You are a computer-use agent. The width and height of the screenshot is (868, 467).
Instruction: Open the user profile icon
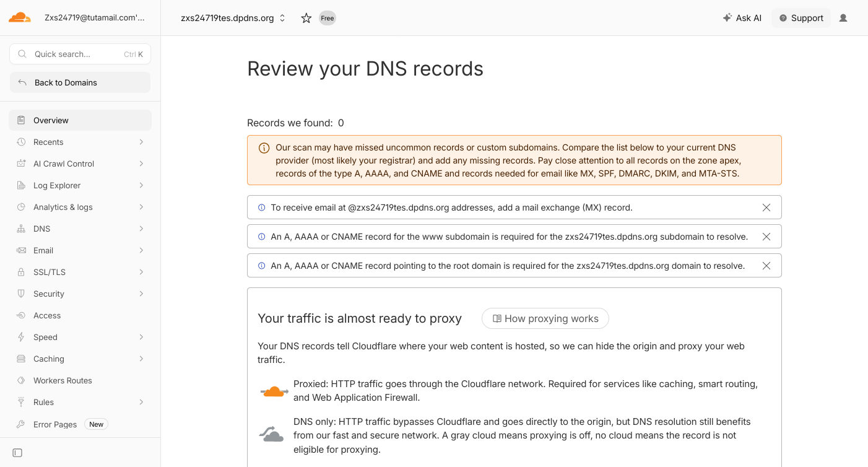(x=843, y=18)
